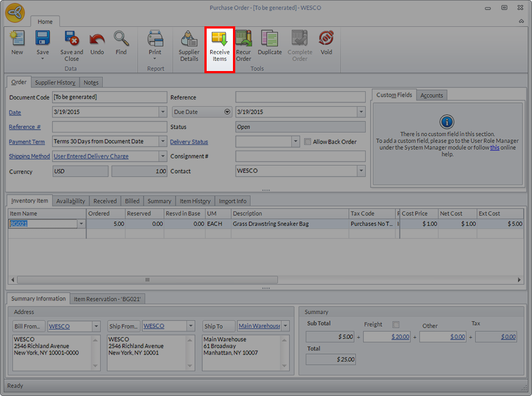Click into the Reference input field
This screenshot has height=396, width=532.
300,97
